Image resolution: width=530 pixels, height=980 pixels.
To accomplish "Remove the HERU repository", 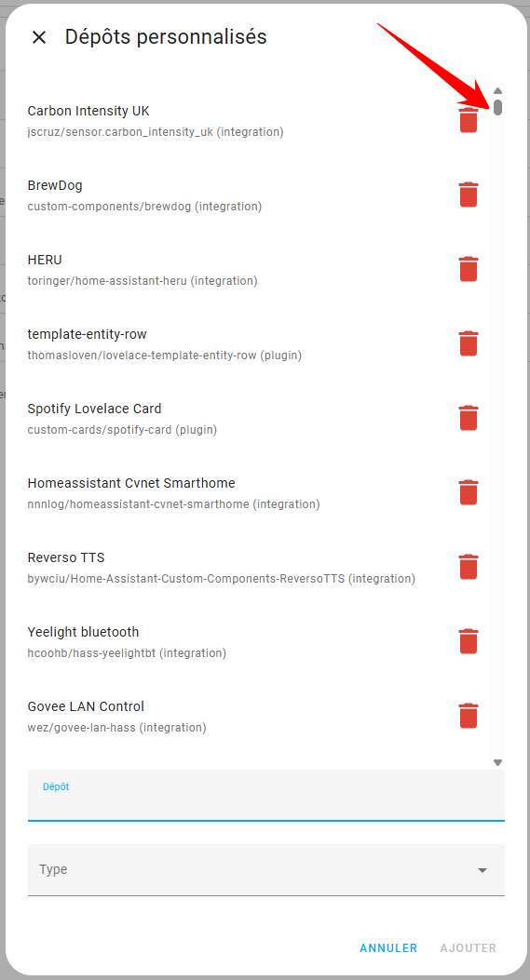I will [468, 269].
